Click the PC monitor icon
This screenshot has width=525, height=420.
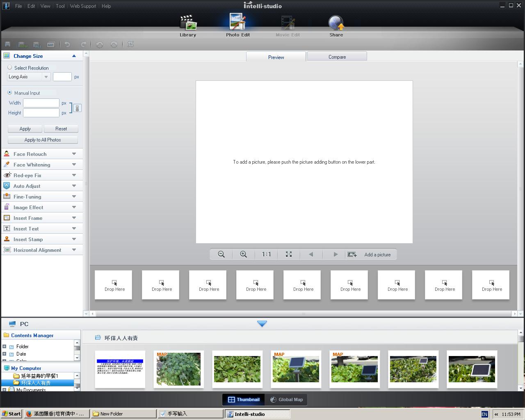tap(12, 324)
